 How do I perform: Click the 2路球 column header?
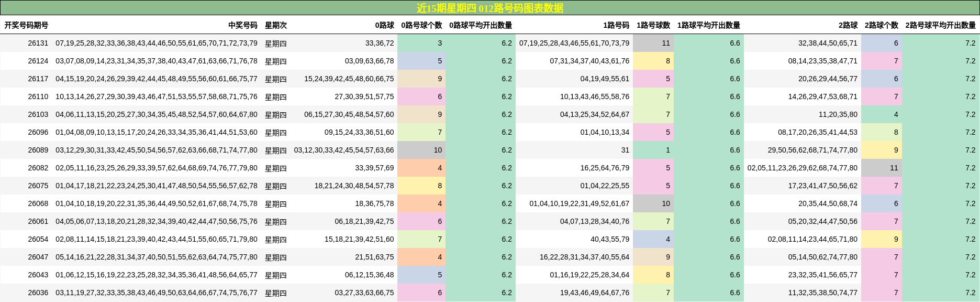[x=848, y=25]
